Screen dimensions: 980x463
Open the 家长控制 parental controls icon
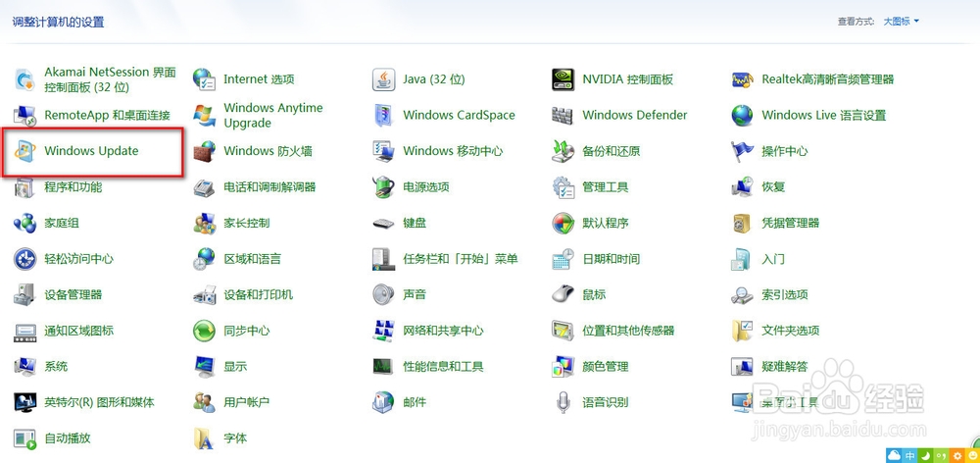click(x=205, y=223)
